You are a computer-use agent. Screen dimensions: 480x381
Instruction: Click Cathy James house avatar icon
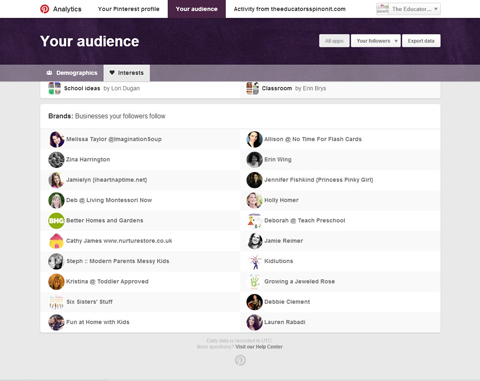(x=56, y=241)
